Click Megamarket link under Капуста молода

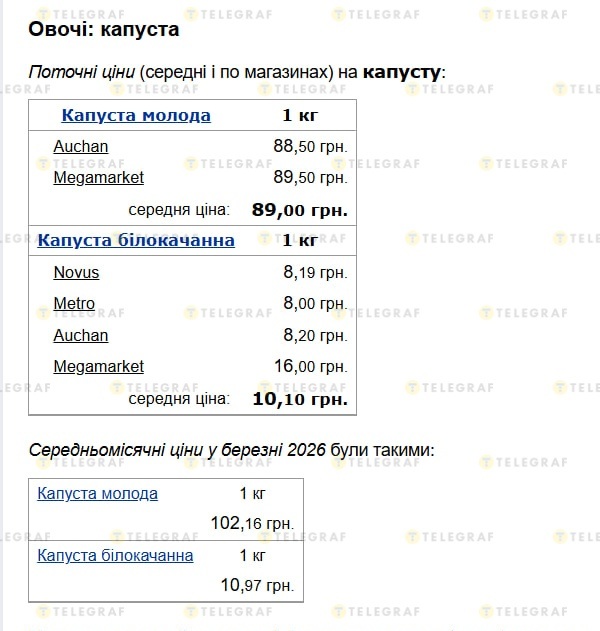pyautogui.click(x=98, y=177)
